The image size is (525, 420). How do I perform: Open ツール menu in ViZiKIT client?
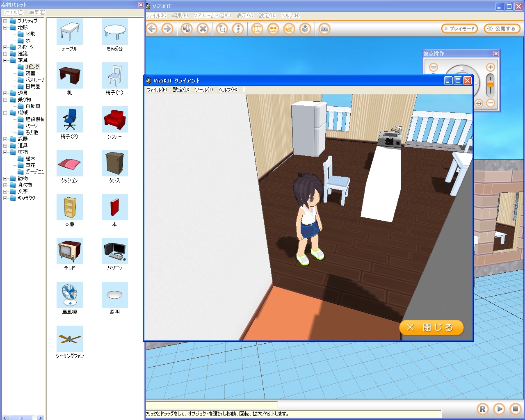coord(203,90)
